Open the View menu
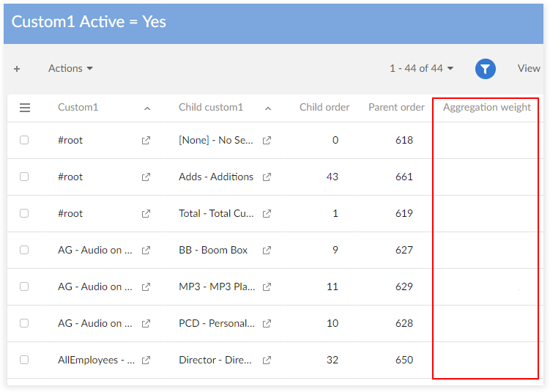The height and width of the screenshot is (392, 550). tap(529, 68)
